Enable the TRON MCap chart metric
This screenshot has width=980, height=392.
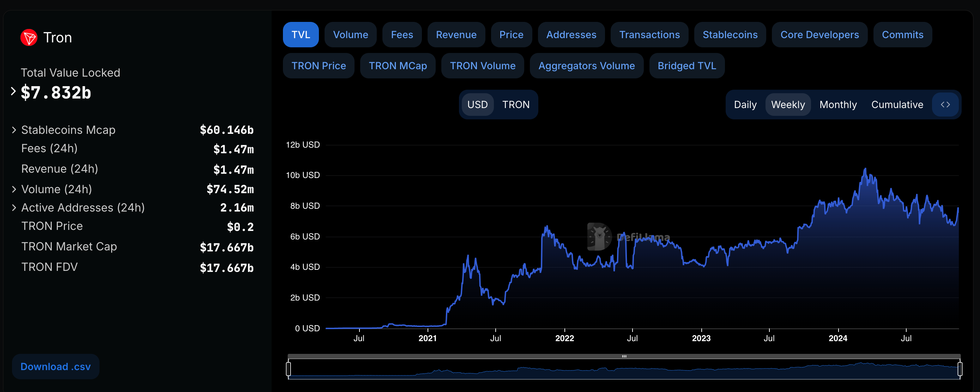click(x=398, y=66)
